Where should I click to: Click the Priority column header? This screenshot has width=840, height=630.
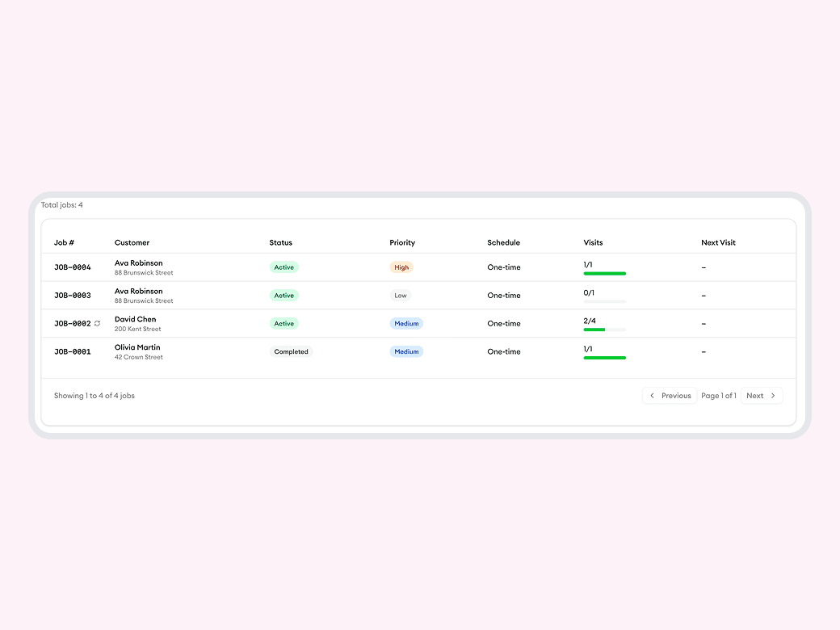[401, 242]
